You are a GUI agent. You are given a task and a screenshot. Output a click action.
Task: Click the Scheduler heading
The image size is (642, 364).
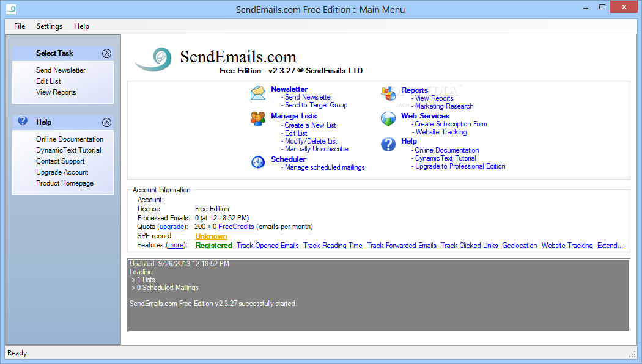tap(288, 159)
